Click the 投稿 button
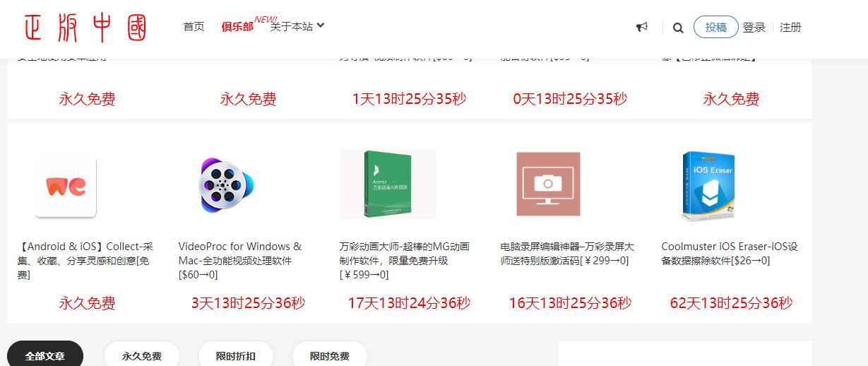The image size is (868, 366). pos(716,27)
